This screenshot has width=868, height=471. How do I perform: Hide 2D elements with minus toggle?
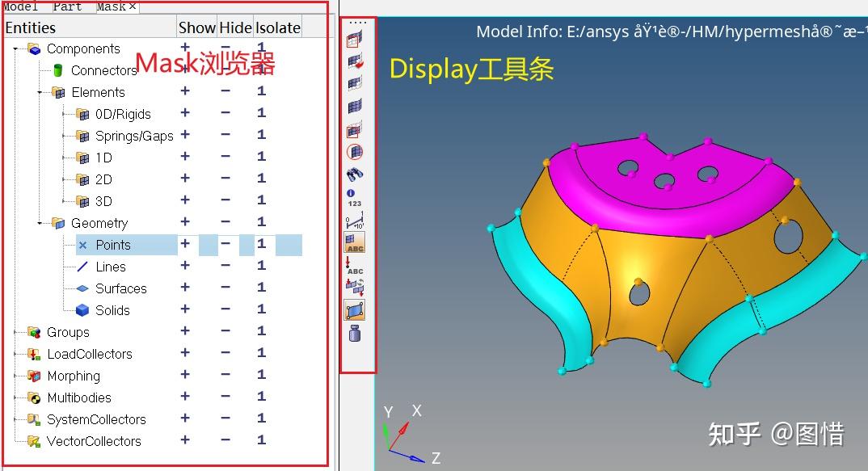pyautogui.click(x=225, y=179)
